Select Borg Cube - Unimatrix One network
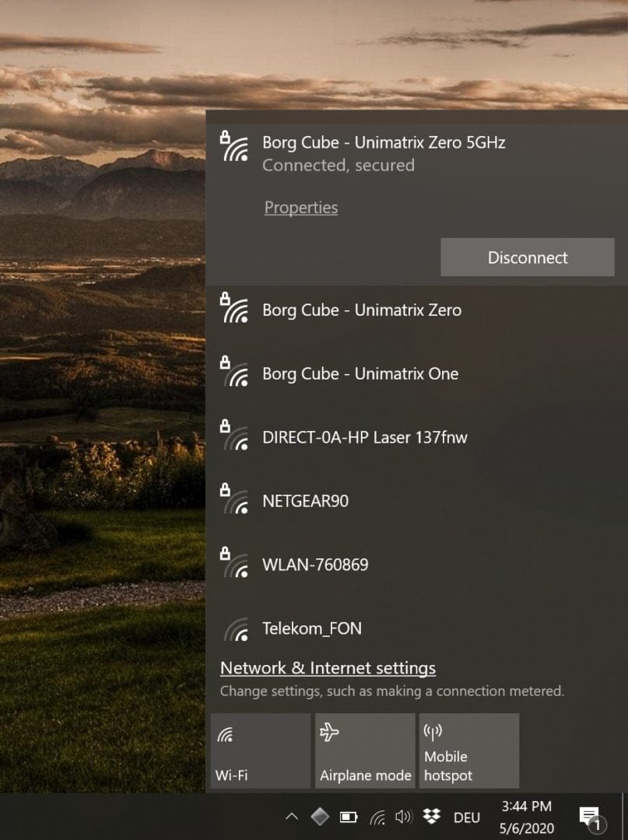The height and width of the screenshot is (840, 628). tap(360, 374)
